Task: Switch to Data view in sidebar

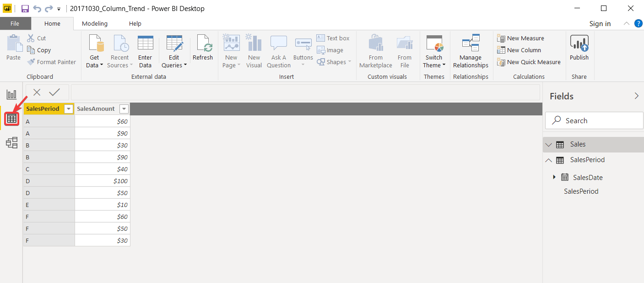Action: (x=11, y=119)
